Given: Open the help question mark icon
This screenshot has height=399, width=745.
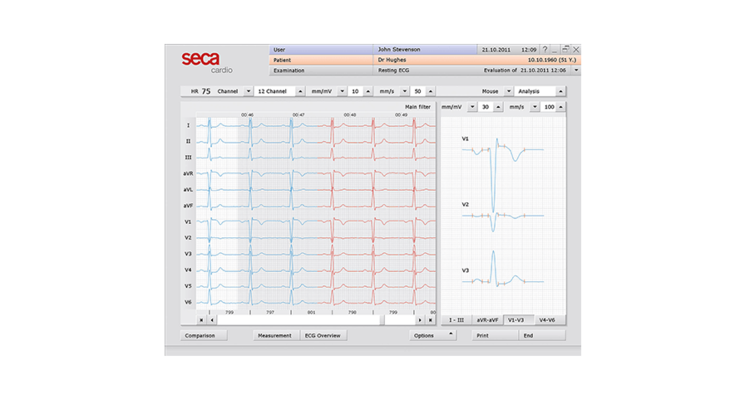Looking at the screenshot, I should pyautogui.click(x=545, y=49).
